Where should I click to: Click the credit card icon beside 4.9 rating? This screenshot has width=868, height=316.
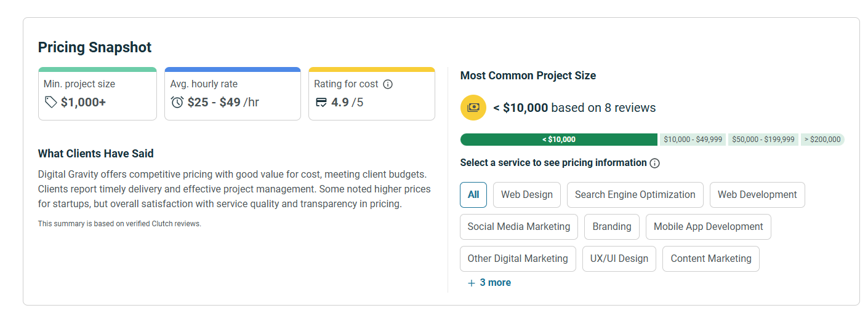(321, 102)
